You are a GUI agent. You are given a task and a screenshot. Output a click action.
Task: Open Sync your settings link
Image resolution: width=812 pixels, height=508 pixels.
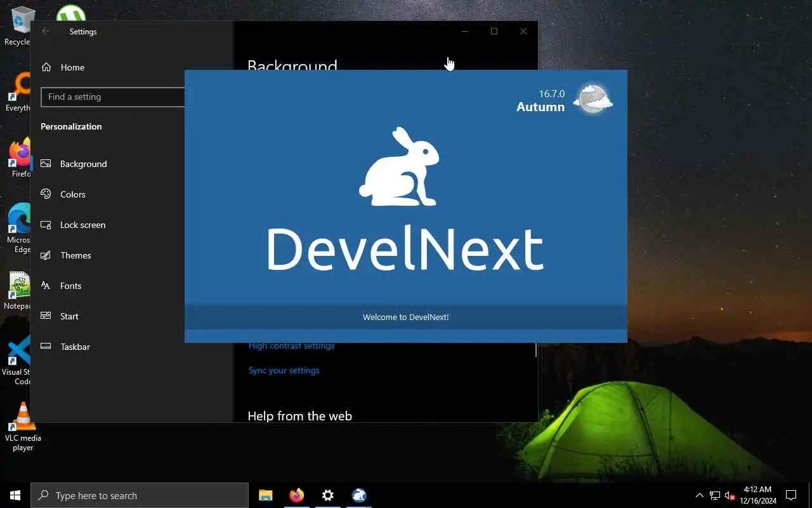tap(284, 370)
